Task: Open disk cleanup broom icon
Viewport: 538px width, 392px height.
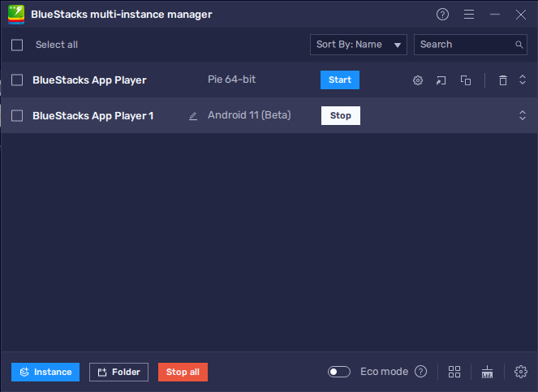Action: point(487,372)
